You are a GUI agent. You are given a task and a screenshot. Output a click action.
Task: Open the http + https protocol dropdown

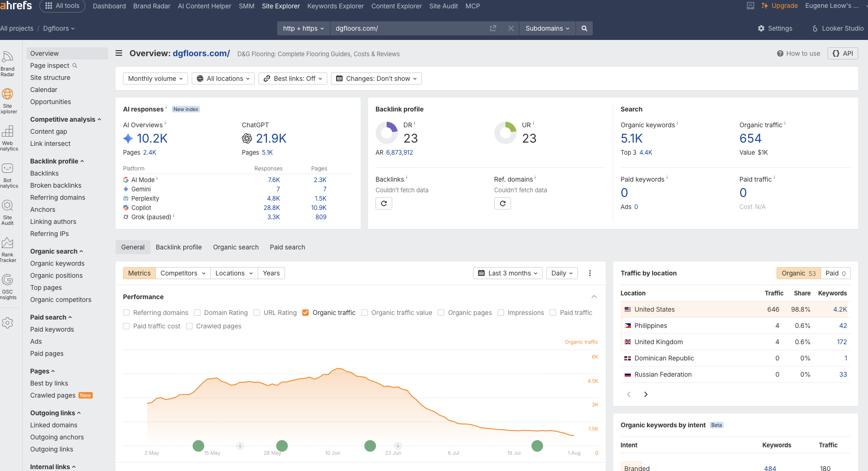304,28
